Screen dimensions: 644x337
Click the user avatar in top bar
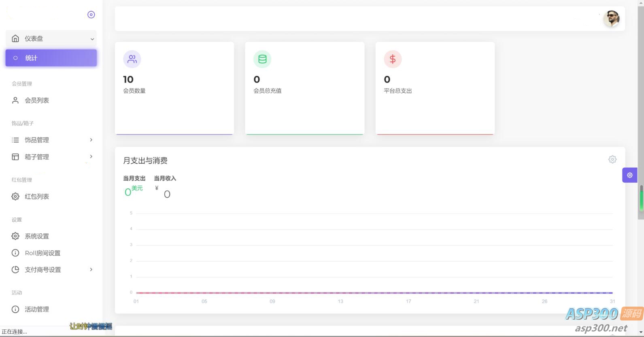(x=611, y=19)
